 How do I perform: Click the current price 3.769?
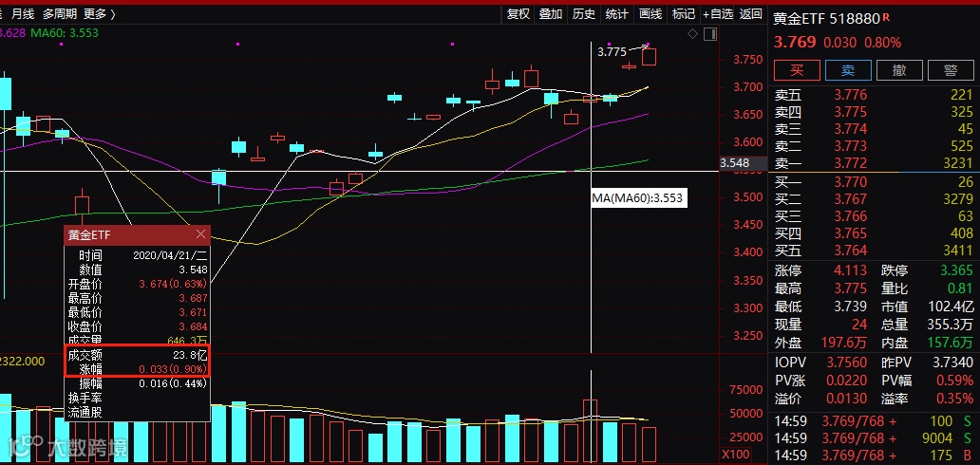pyautogui.click(x=795, y=43)
